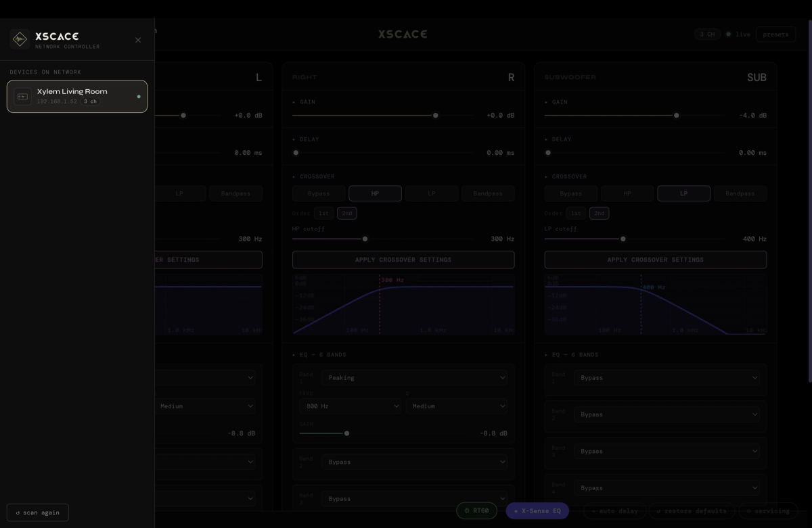The image size is (812, 528).
Task: Open Subwoofer Band 3 Bypass dropdown
Action: pos(667,451)
